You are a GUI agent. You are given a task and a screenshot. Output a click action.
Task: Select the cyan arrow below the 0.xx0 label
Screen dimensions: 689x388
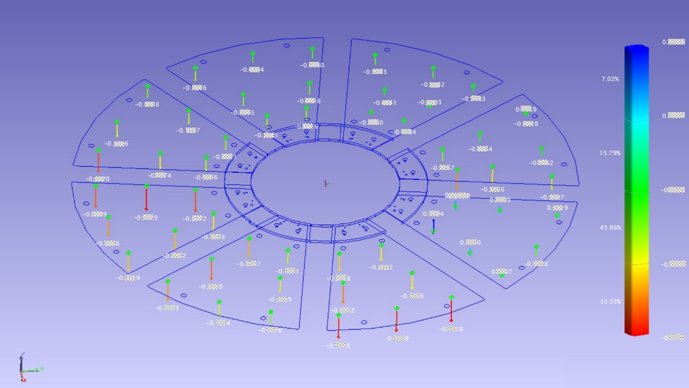pos(470,251)
